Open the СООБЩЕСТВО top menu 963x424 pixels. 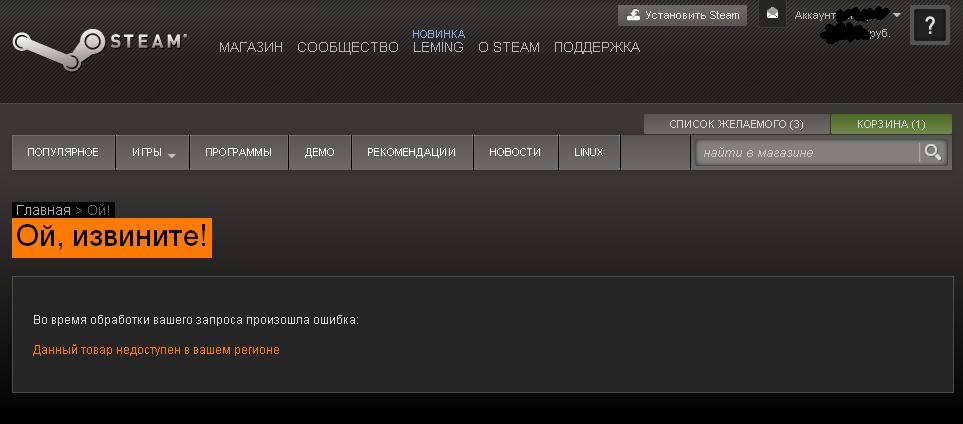tap(348, 47)
